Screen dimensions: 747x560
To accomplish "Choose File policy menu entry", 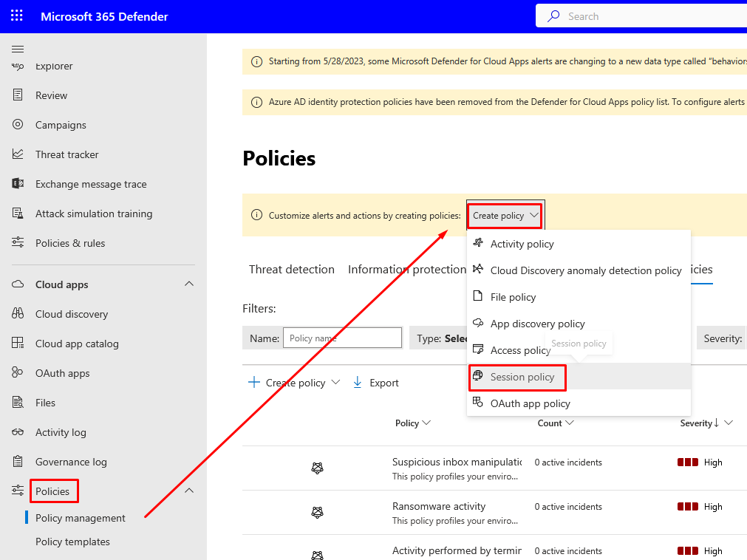I will [x=579, y=297].
